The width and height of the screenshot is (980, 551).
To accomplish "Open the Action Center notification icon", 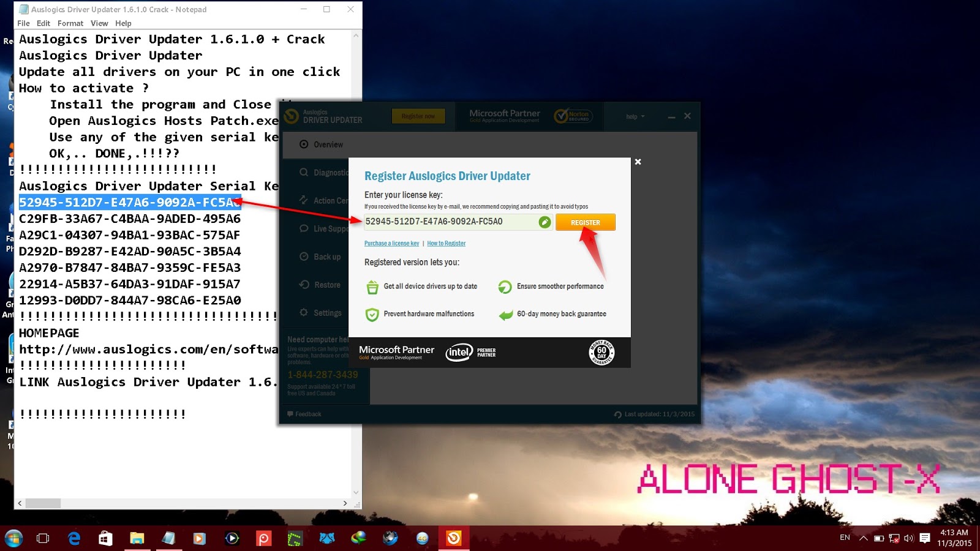I will [925, 538].
